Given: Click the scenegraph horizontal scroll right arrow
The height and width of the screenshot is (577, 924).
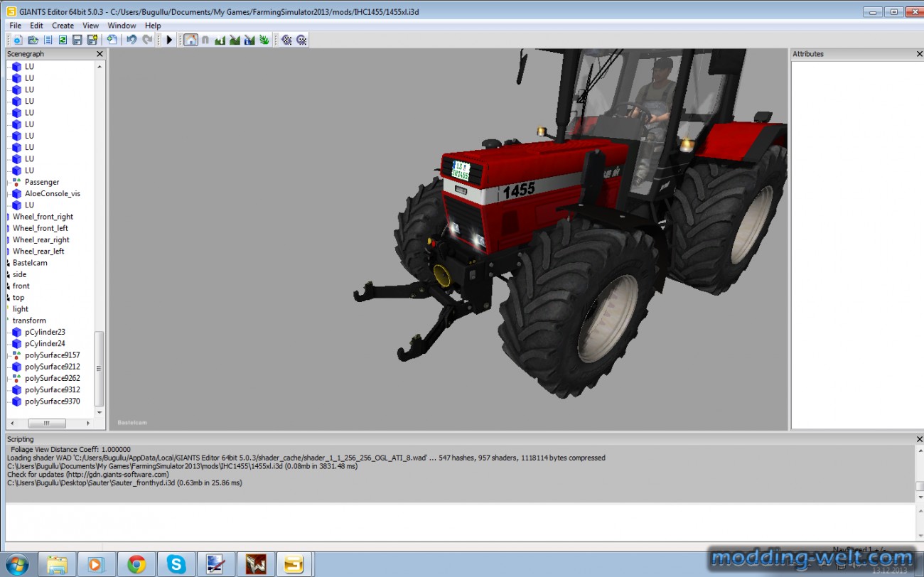Looking at the screenshot, I should click(x=89, y=423).
